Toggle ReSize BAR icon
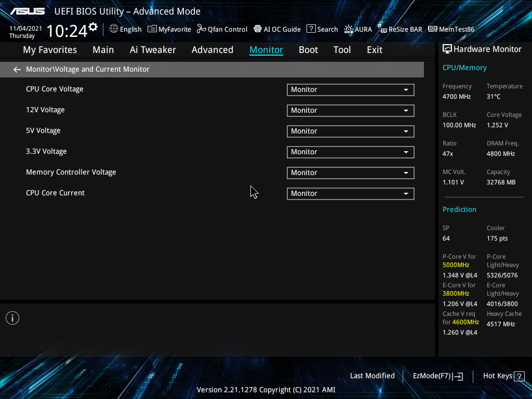 tap(382, 29)
